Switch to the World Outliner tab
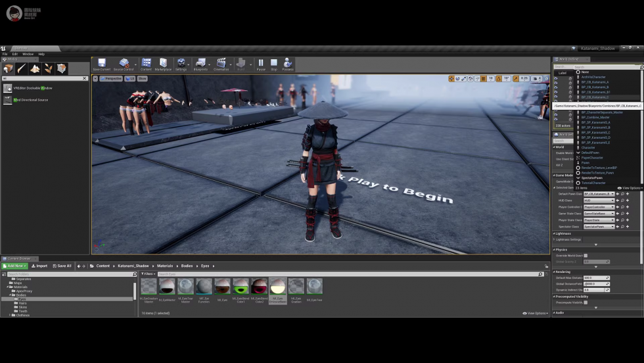The height and width of the screenshot is (363, 644). [569, 59]
